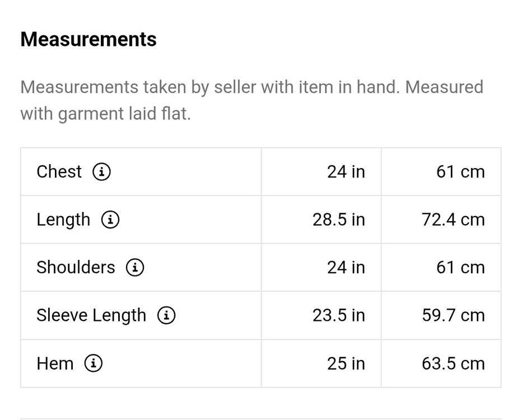View Hem measurement info icon
522x420 pixels.
(94, 364)
